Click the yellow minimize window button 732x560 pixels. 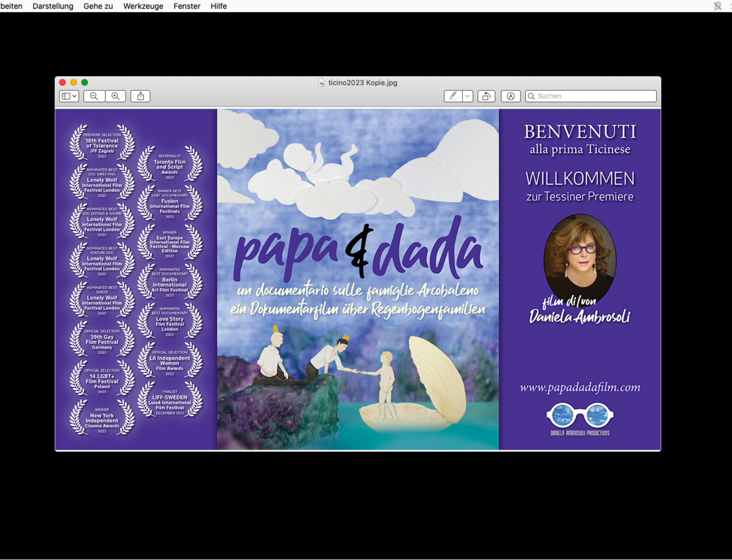coord(74,82)
